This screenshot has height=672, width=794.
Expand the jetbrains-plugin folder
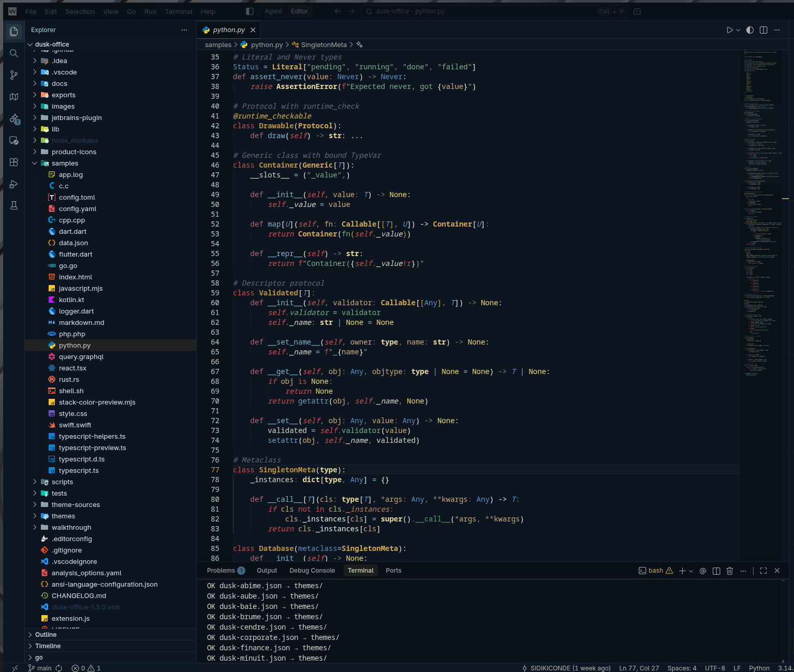tap(35, 118)
